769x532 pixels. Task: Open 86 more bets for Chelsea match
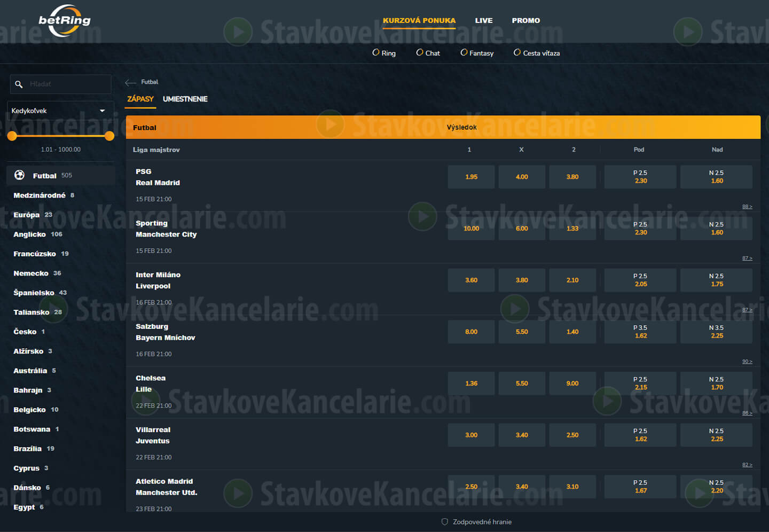click(x=747, y=413)
